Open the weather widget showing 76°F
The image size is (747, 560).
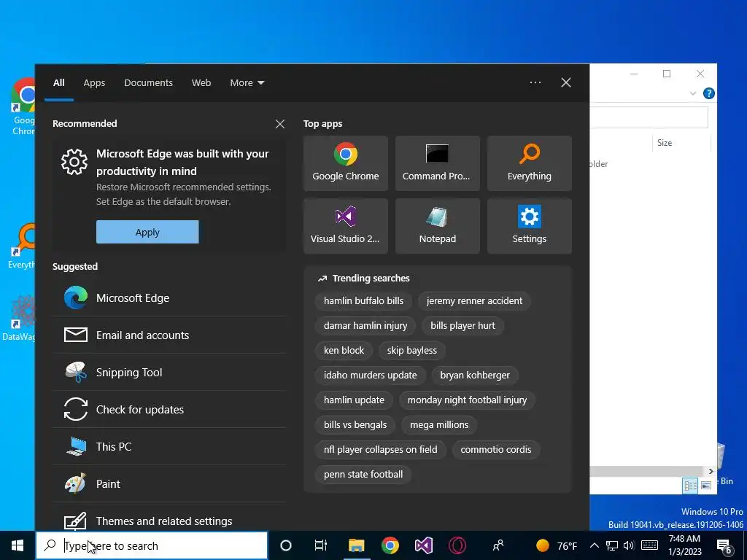(556, 545)
